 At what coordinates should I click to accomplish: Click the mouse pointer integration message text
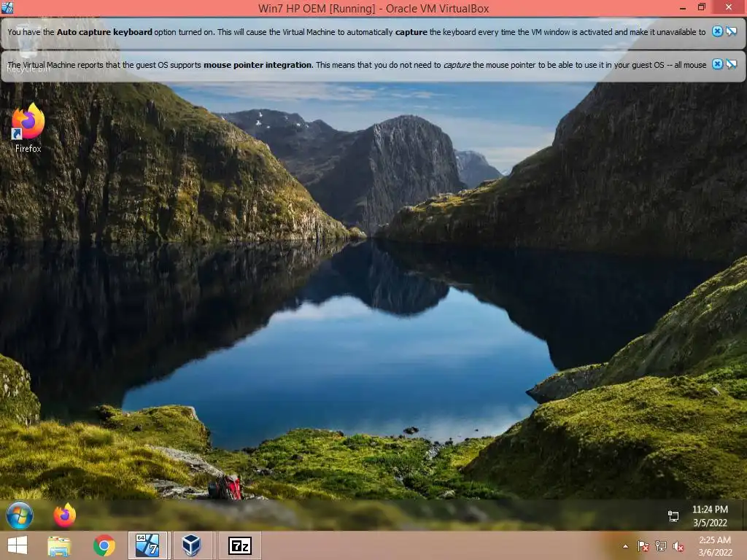(356, 65)
